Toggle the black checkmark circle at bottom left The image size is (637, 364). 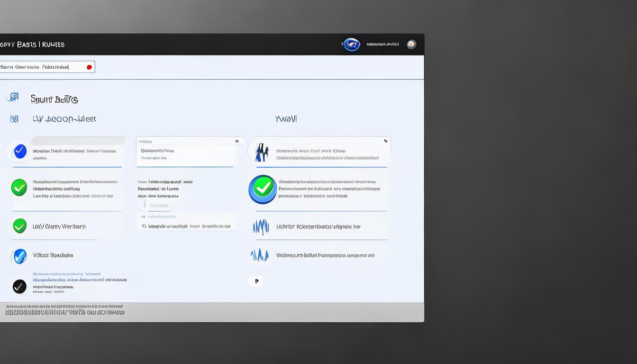pyautogui.click(x=19, y=286)
